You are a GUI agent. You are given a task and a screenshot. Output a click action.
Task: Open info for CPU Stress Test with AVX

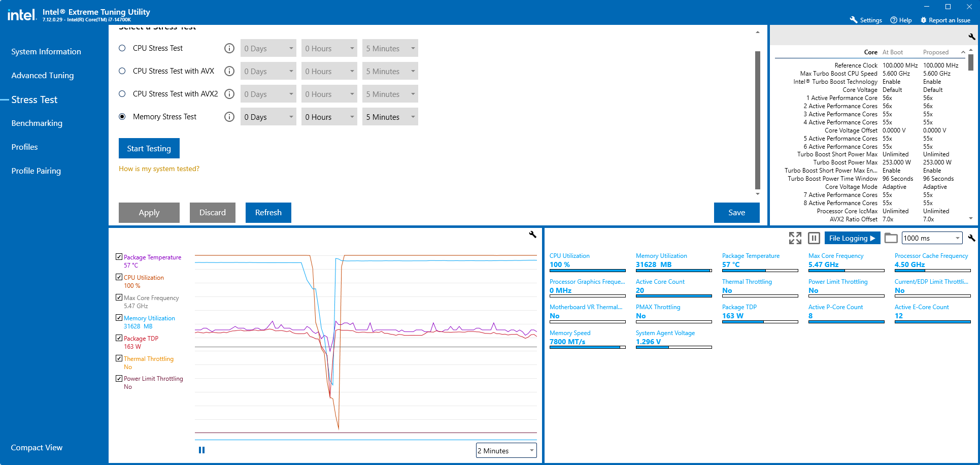click(x=229, y=71)
